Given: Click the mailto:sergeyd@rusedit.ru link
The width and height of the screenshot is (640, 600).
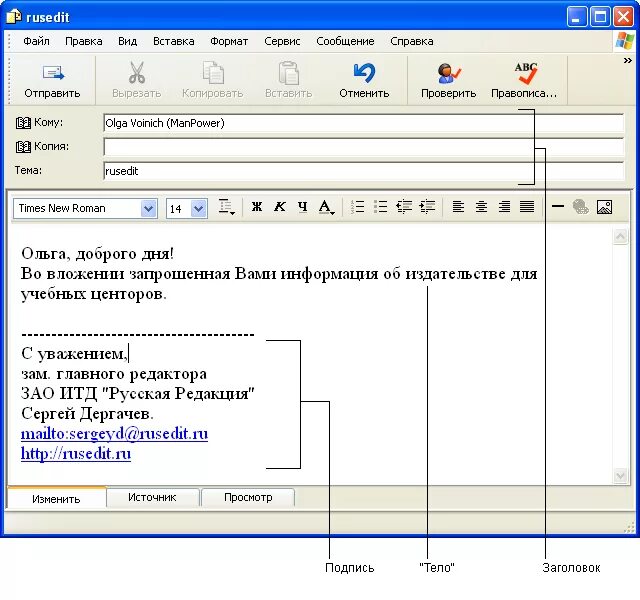Looking at the screenshot, I should point(114,434).
